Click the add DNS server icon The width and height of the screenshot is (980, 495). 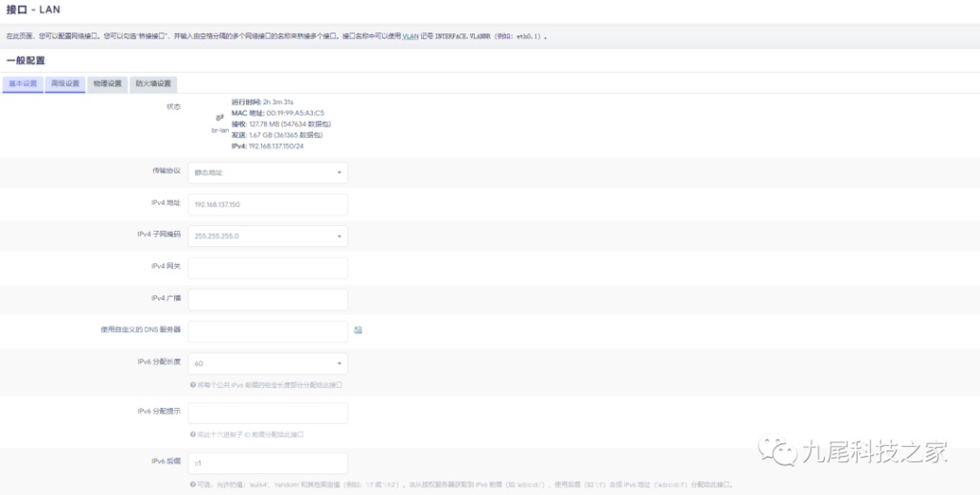[x=358, y=330]
